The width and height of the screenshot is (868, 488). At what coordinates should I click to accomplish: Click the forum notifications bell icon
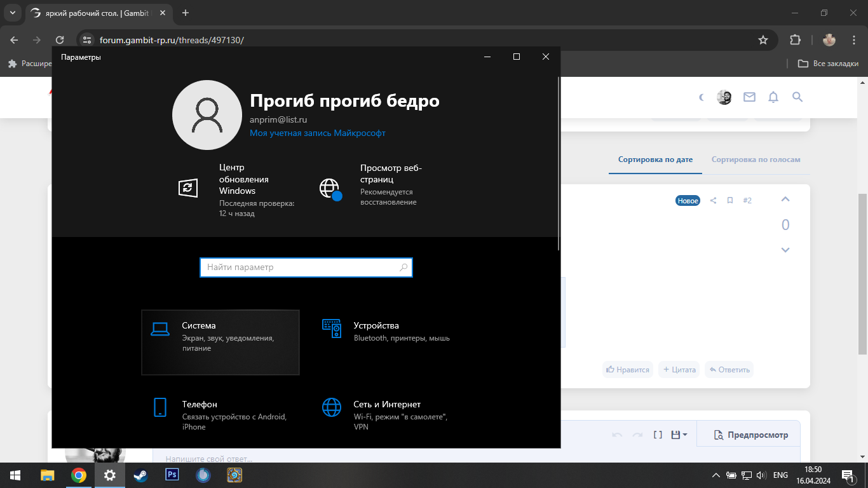pos(773,97)
